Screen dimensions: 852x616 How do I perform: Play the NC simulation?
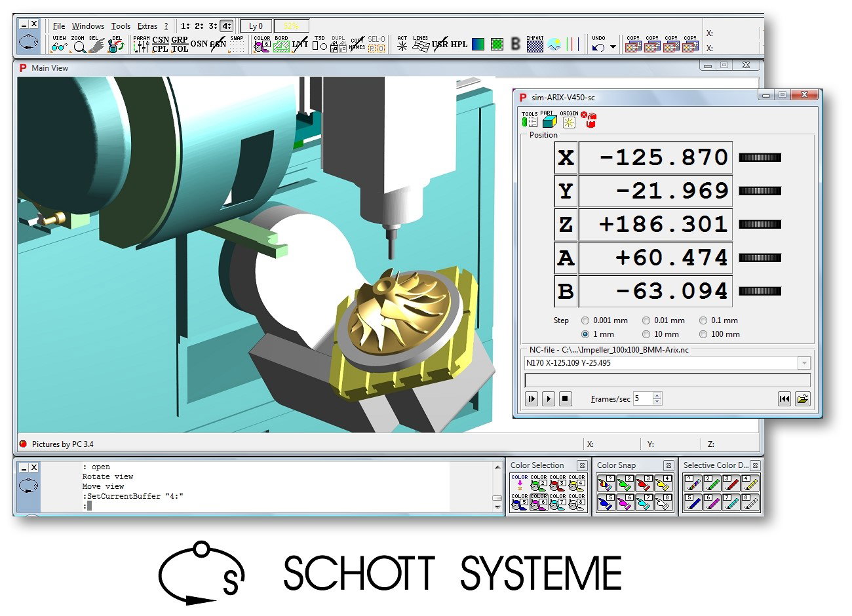[549, 398]
